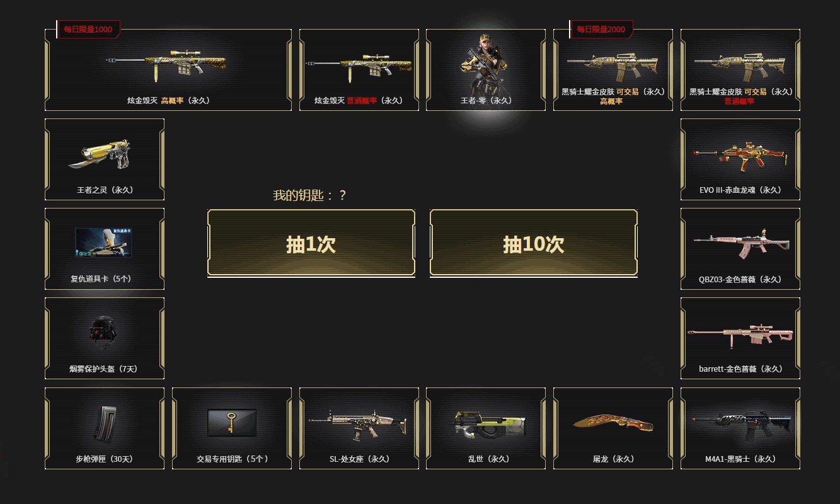Select the 乱世 weapon prize

486,428
